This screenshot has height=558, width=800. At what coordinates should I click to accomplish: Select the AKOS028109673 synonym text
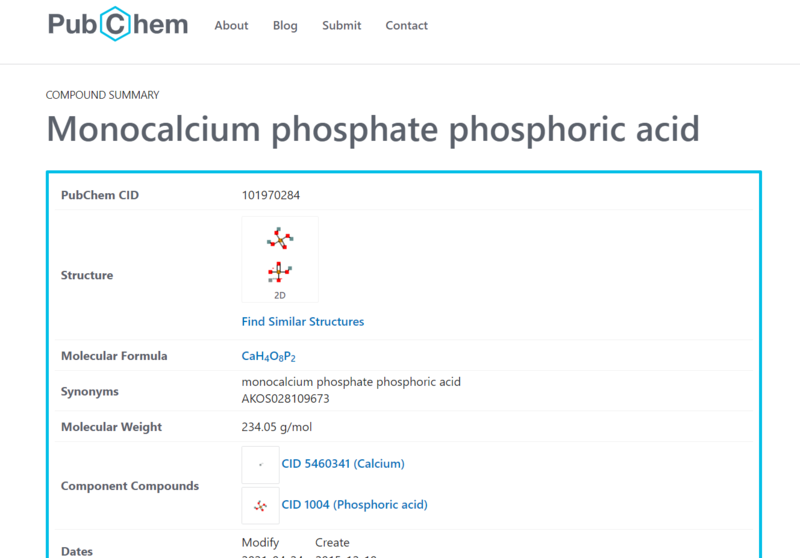coord(286,399)
